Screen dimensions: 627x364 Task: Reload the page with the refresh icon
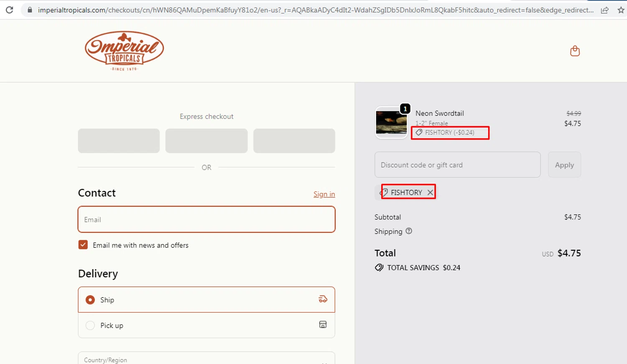coord(9,10)
